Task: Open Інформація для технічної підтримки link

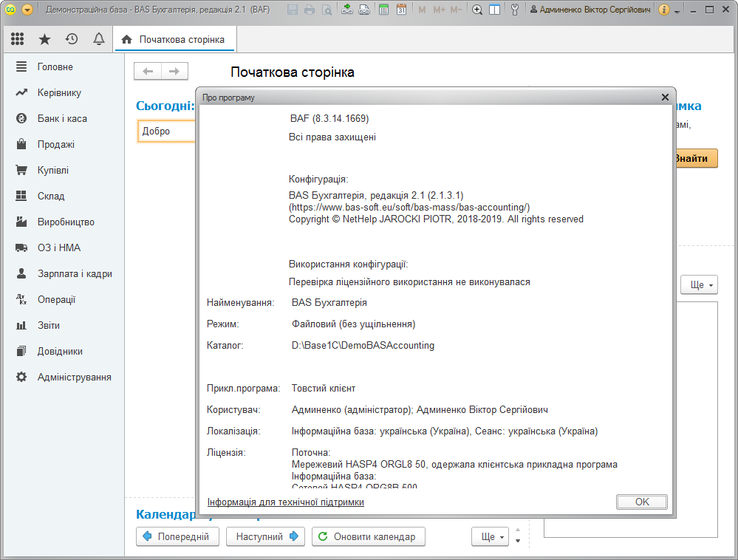Action: tap(286, 502)
